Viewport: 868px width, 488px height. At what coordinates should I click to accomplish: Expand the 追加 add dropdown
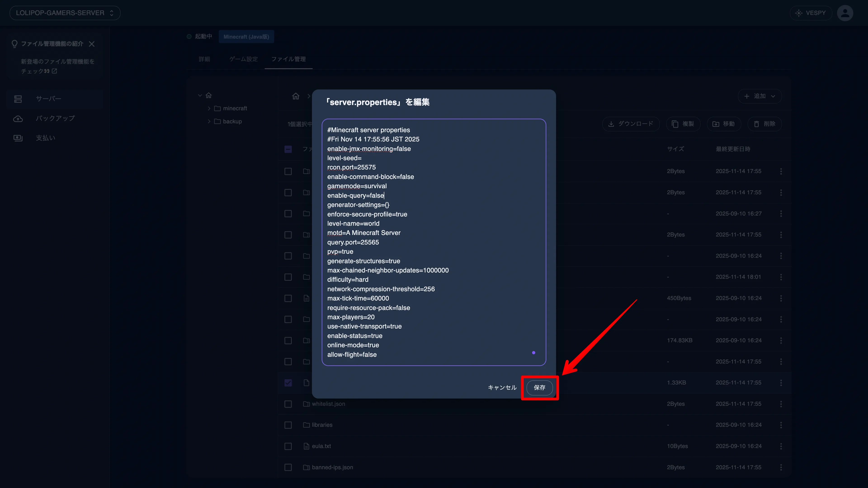[x=759, y=96]
